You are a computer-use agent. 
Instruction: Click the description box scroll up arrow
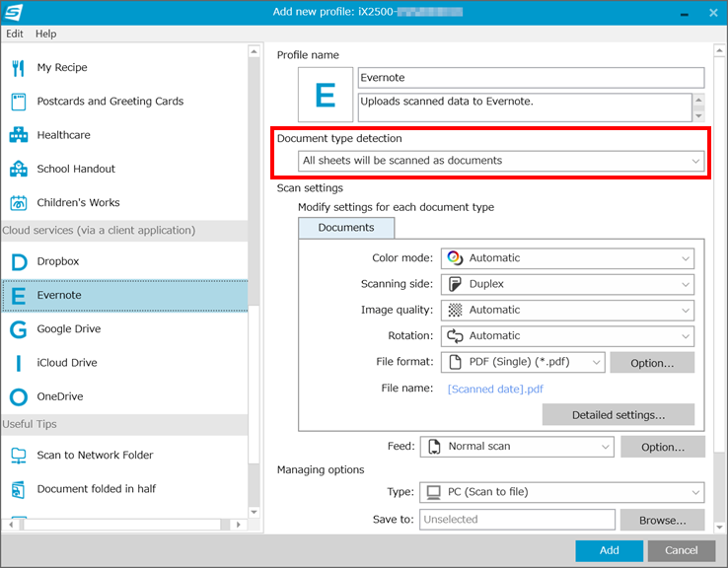[x=698, y=100]
